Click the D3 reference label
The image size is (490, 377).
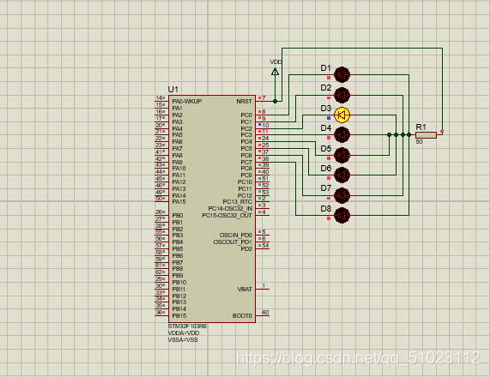[x=326, y=108]
